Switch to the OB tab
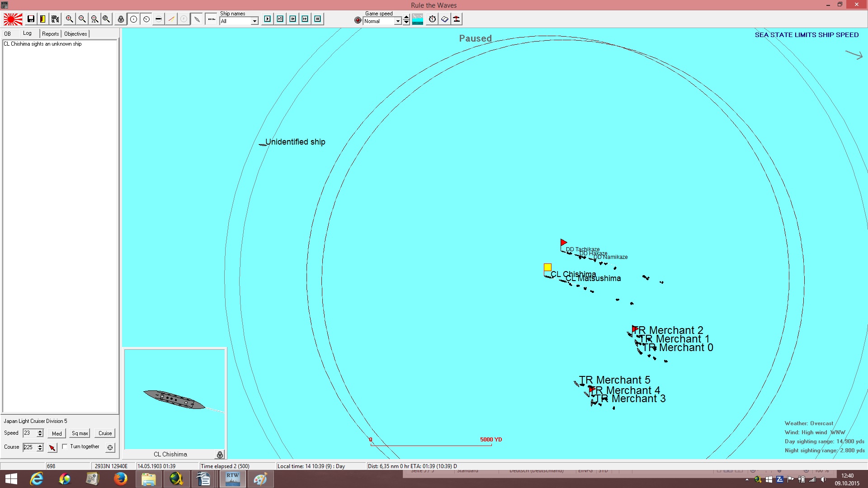 (x=8, y=34)
